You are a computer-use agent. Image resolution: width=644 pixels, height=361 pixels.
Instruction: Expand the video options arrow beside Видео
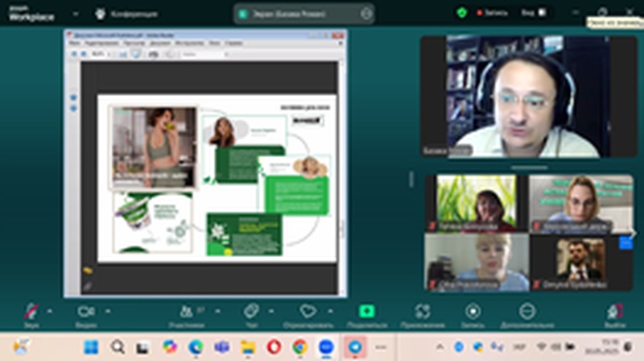coord(105,310)
